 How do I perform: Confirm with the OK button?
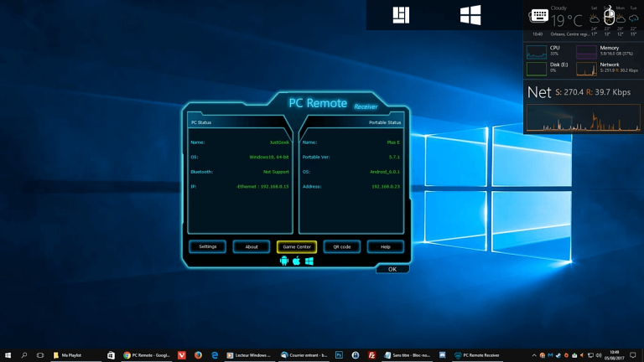[392, 269]
